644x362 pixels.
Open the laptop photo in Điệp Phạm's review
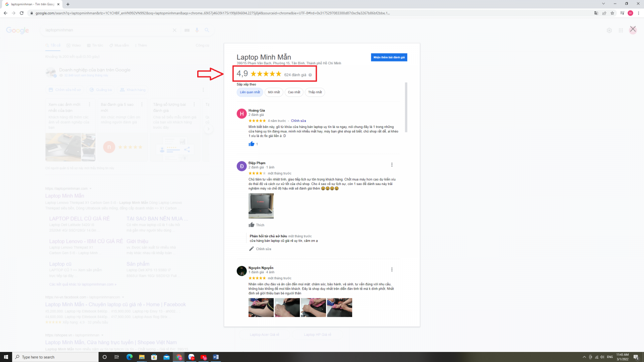pos(261,206)
